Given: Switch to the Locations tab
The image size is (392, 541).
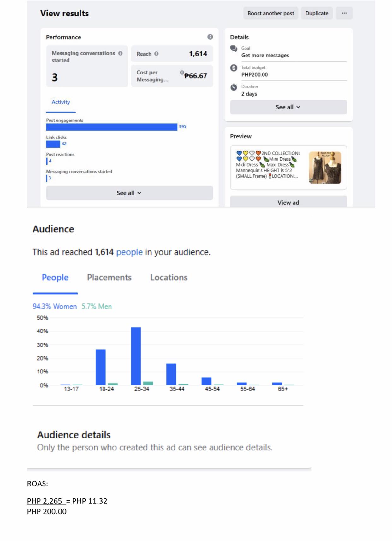Looking at the screenshot, I should tap(169, 277).
